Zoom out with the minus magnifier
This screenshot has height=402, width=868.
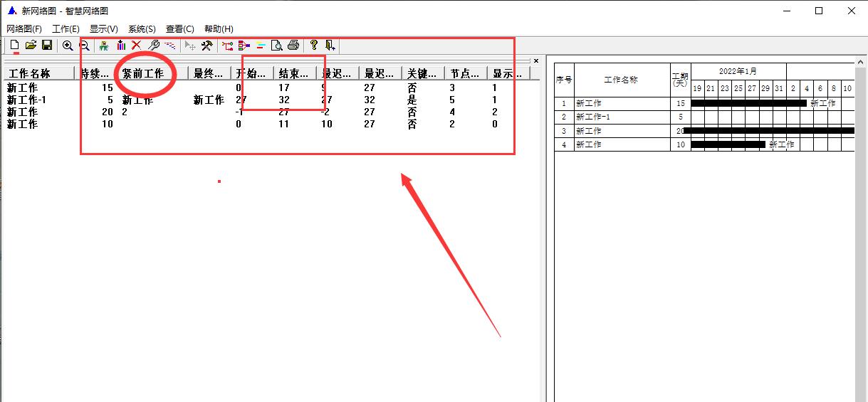click(84, 46)
